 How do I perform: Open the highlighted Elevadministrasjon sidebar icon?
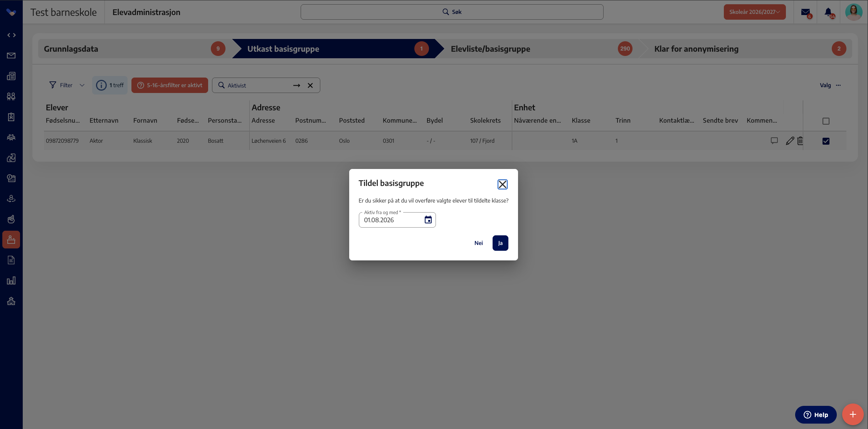tap(11, 240)
